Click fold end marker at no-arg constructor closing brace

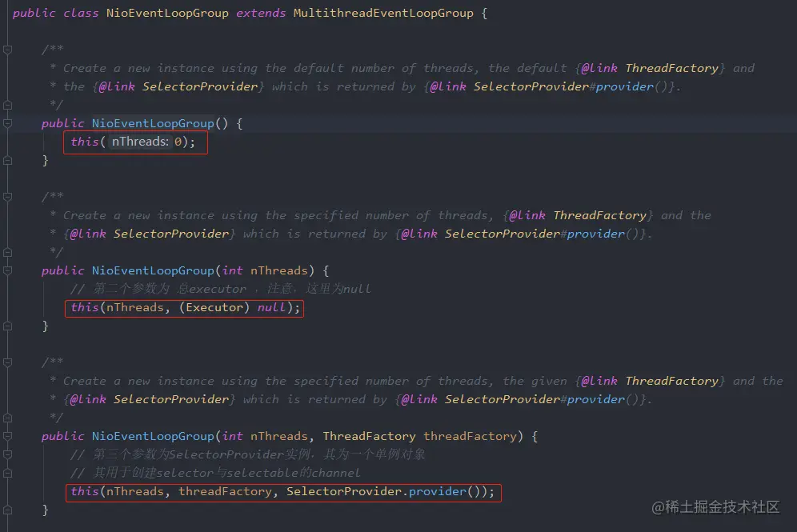8,161
